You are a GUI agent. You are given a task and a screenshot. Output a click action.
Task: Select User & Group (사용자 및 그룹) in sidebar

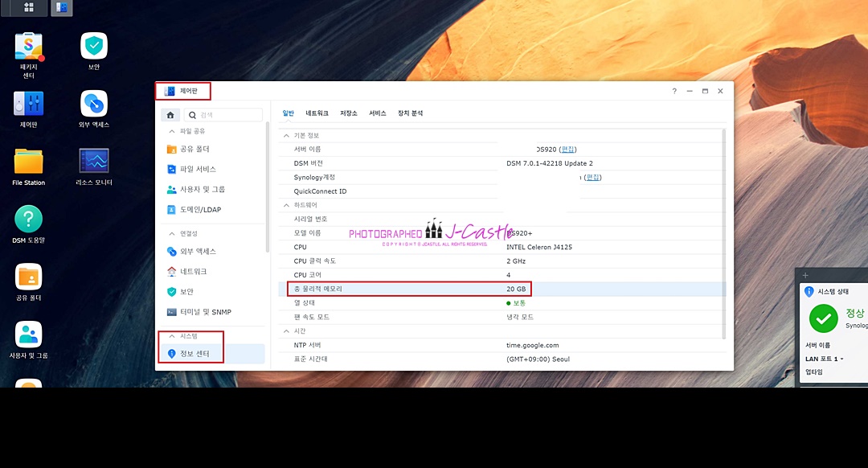(x=211, y=190)
